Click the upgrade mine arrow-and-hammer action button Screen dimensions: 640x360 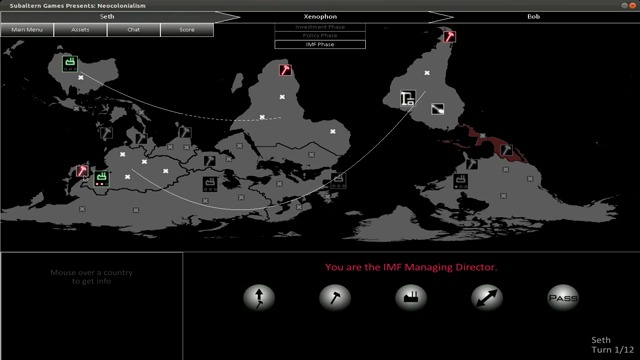click(x=259, y=298)
